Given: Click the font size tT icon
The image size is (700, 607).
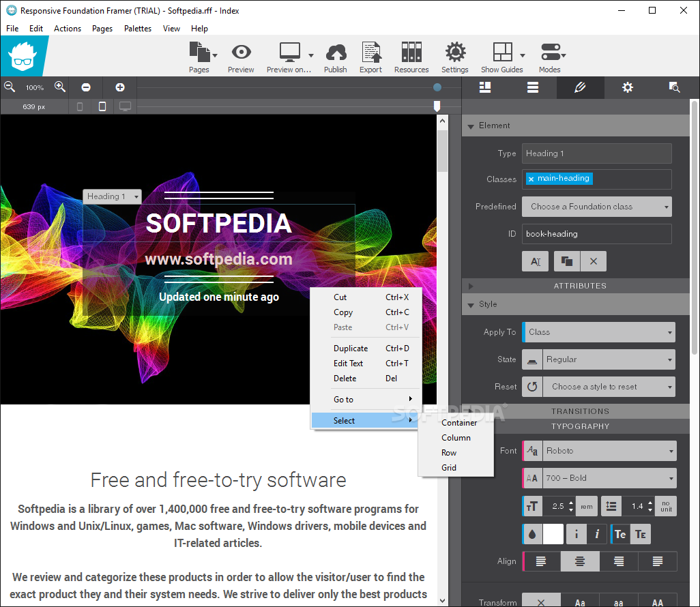Looking at the screenshot, I should point(532,506).
